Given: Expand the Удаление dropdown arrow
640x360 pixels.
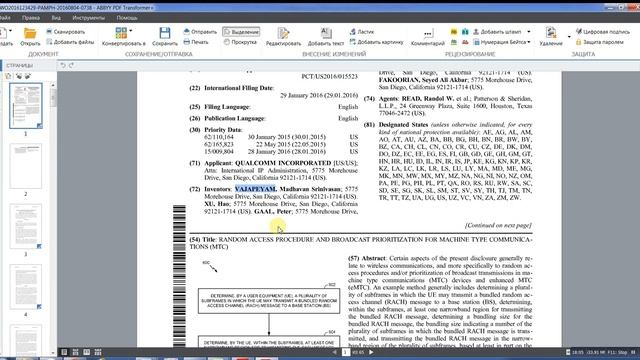Looking at the screenshot, I should (569, 37).
